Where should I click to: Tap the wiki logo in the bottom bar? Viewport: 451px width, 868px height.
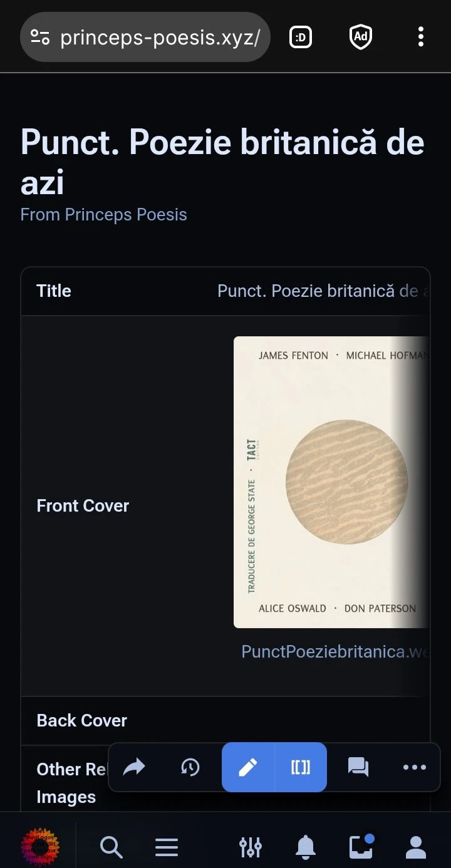pos(40,847)
